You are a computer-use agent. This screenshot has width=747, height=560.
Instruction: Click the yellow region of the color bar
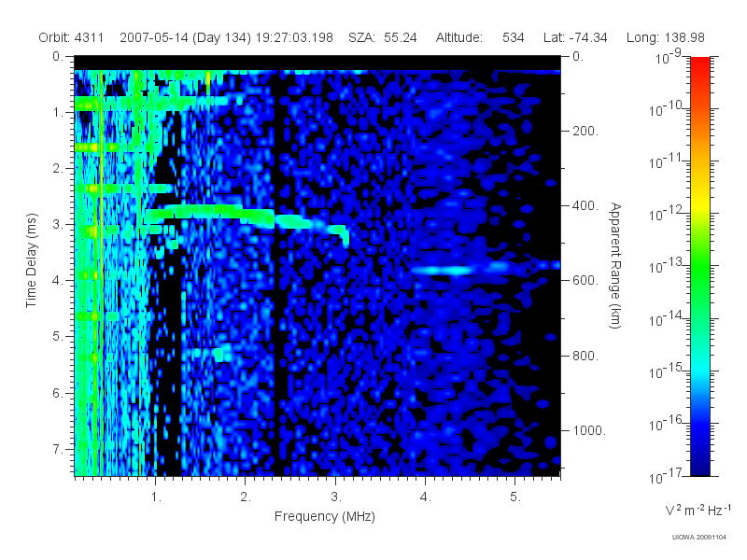click(700, 204)
